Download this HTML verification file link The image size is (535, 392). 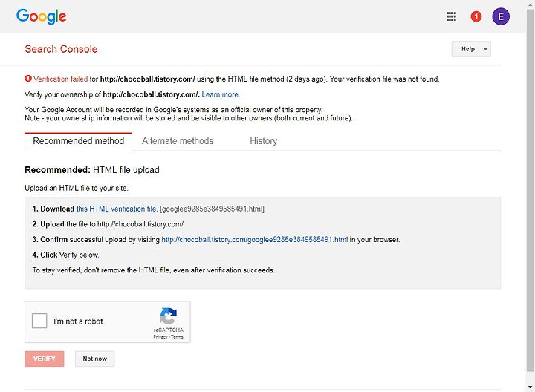[117, 209]
